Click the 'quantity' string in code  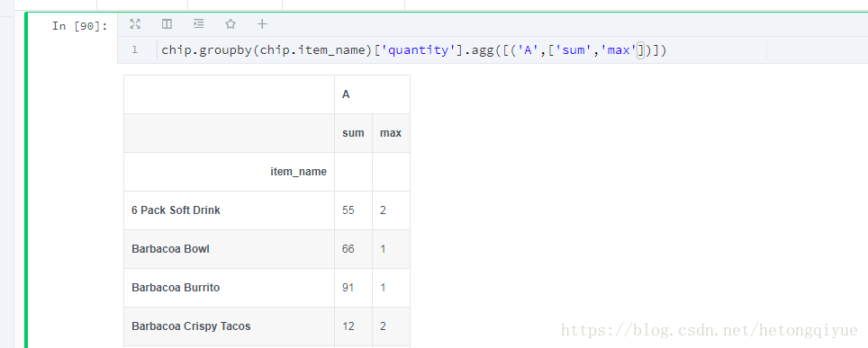click(x=419, y=50)
